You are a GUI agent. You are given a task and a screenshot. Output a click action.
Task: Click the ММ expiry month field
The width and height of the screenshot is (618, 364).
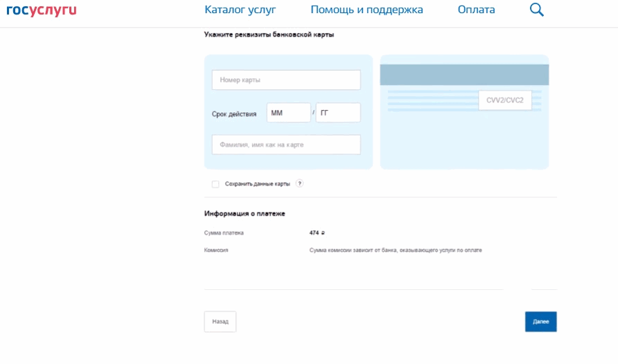click(x=288, y=113)
